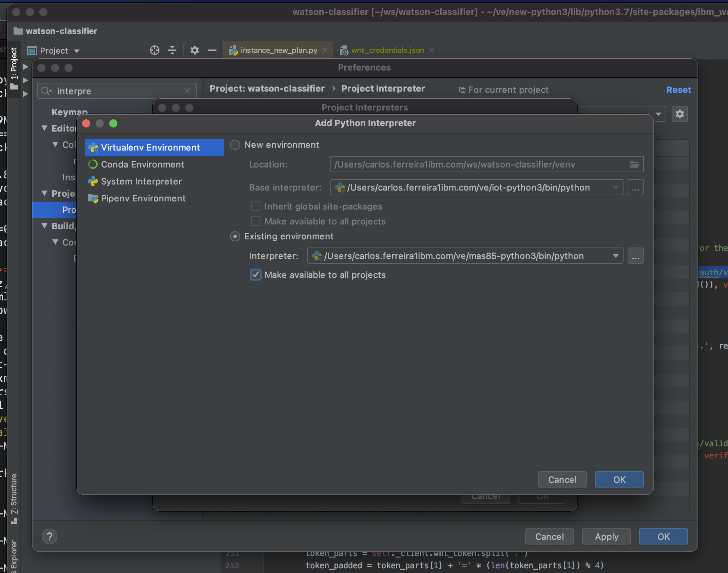Screen dimensions: 728x573
Task: Click Project: watson-classifier breadcrumb
Action: pos(267,88)
